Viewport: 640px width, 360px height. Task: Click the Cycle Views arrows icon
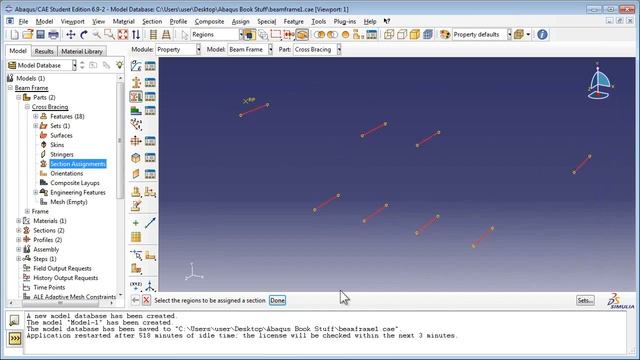point(136,35)
